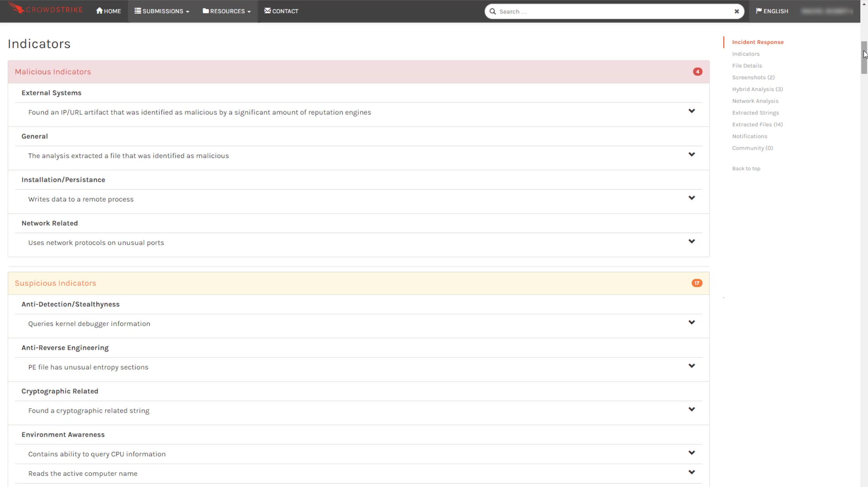Open the Resources dropdown menu

coord(227,11)
